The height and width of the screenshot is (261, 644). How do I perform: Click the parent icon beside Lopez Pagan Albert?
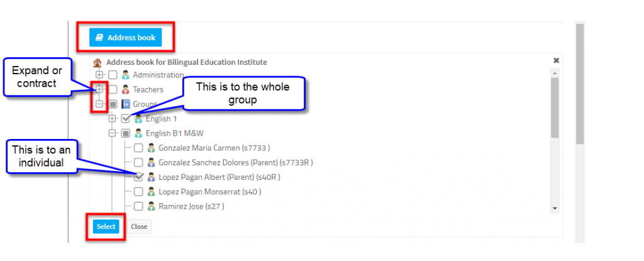point(152,177)
